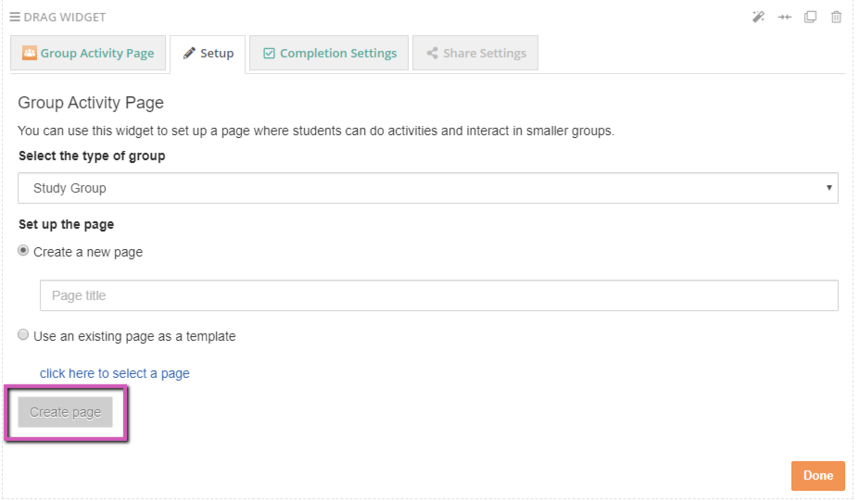Open the Group Activity Page tab
The height and width of the screenshot is (501, 860).
coord(88,53)
